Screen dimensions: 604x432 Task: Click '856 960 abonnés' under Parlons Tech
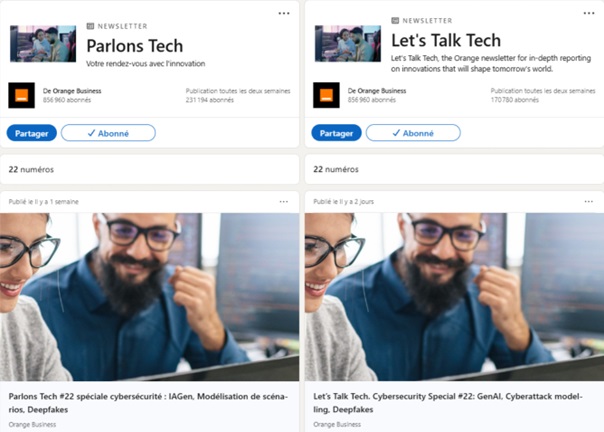click(67, 100)
